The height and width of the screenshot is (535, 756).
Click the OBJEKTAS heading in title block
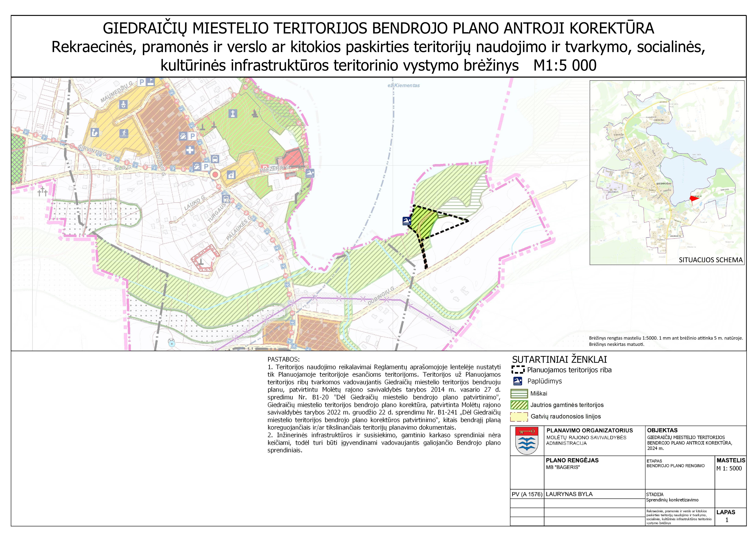tap(662, 430)
